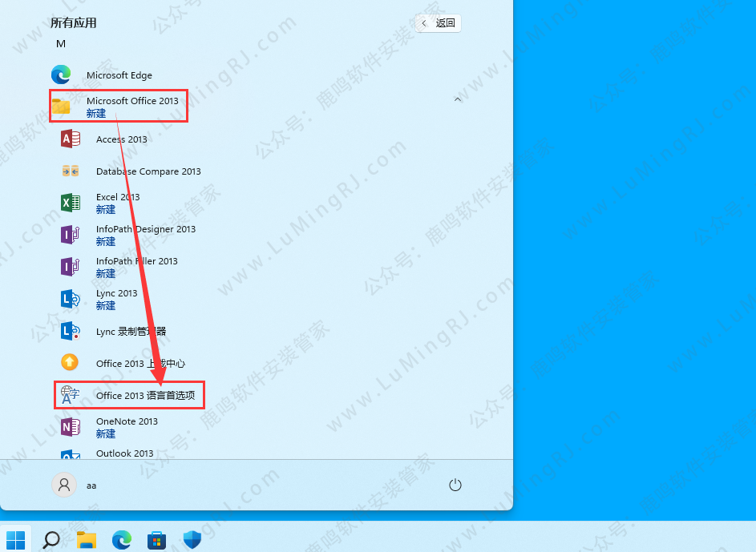Viewport: 756px width, 552px height.
Task: Click the InfoPath Designer 2013 icon
Action: click(71, 235)
